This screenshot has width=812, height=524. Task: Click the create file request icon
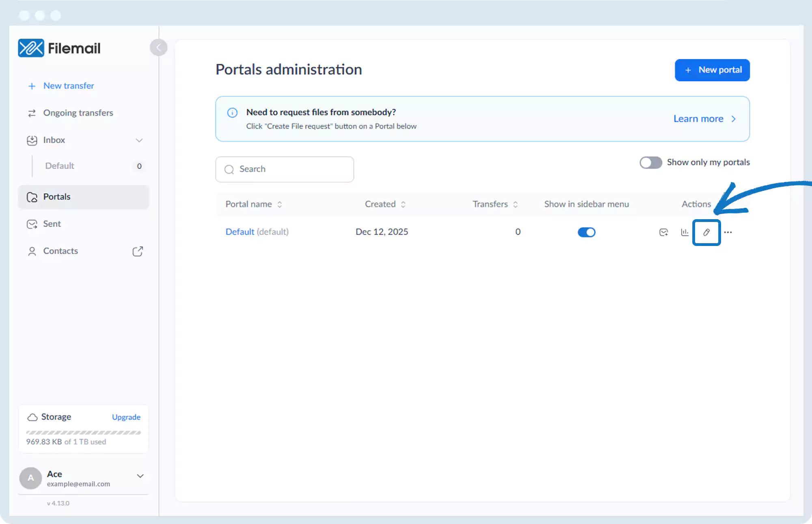tap(663, 232)
